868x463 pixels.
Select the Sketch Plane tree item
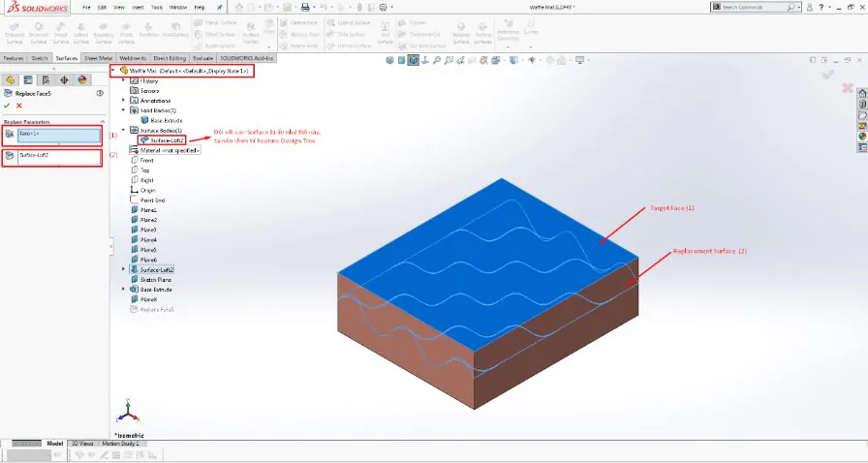[150, 280]
